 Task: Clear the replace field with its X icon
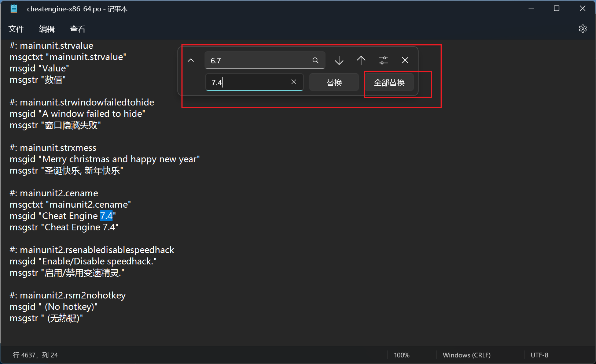point(293,82)
